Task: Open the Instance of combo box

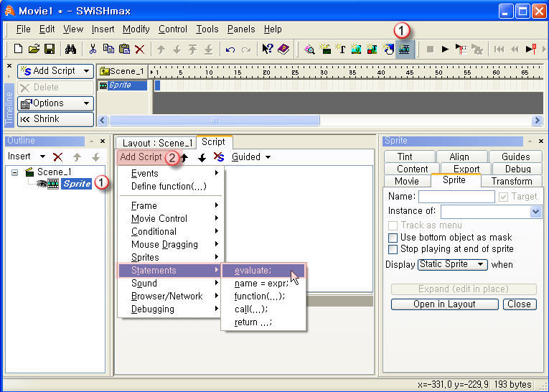Action: pos(535,212)
